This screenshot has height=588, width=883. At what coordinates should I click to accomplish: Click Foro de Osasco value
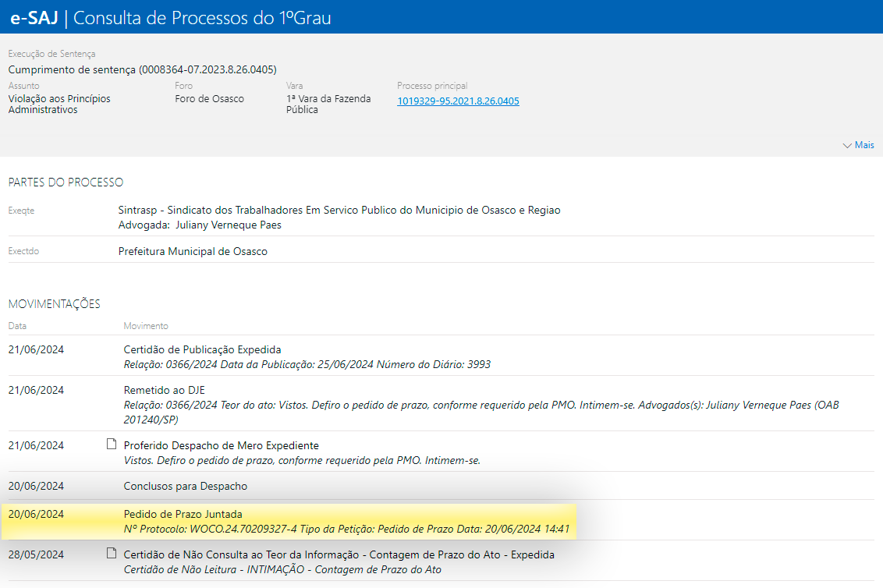(x=210, y=98)
